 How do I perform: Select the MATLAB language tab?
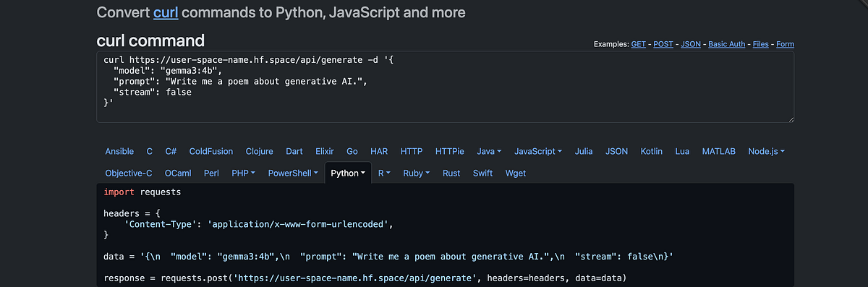click(719, 151)
